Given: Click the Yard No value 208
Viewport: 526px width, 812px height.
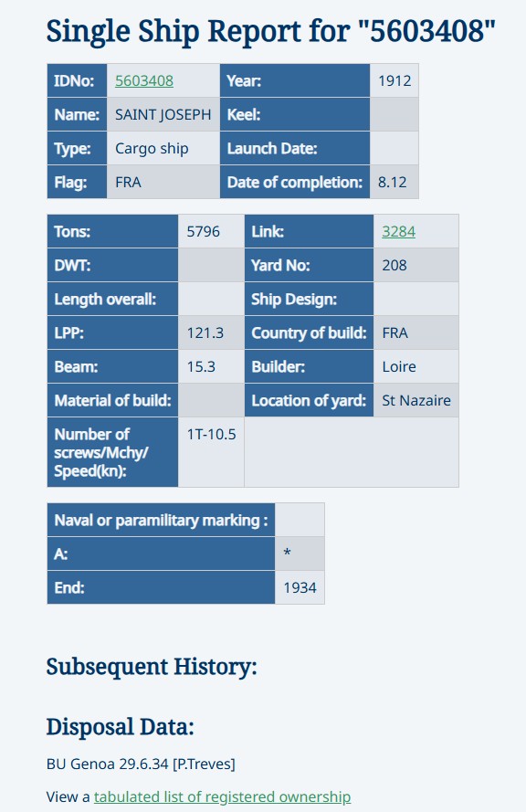Looking at the screenshot, I should [x=416, y=265].
